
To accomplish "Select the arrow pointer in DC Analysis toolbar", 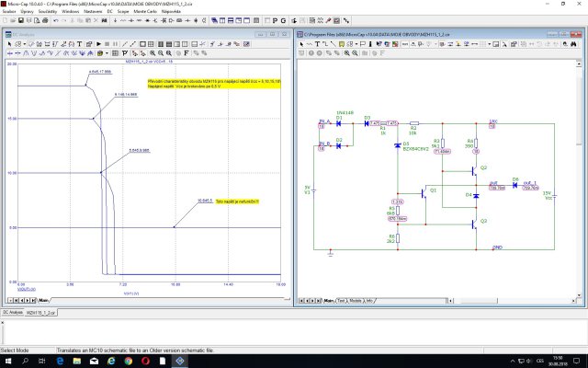I will point(10,44).
